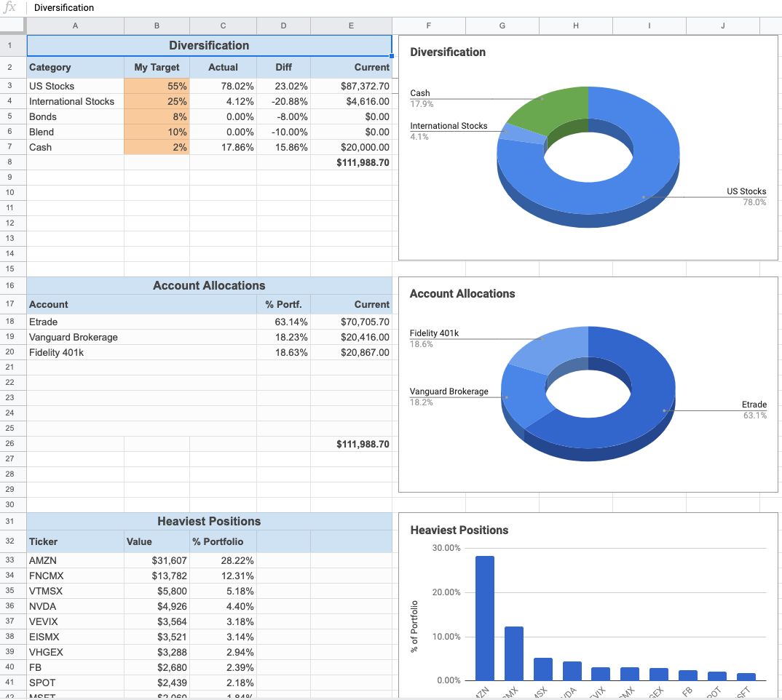Click row 1 header number
The height and width of the screenshot is (700, 782).
pyautogui.click(x=10, y=45)
